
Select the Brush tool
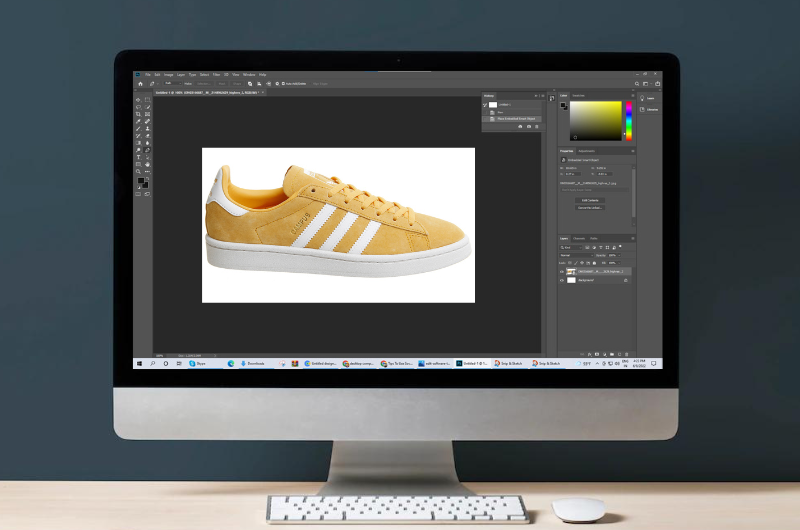(138, 129)
